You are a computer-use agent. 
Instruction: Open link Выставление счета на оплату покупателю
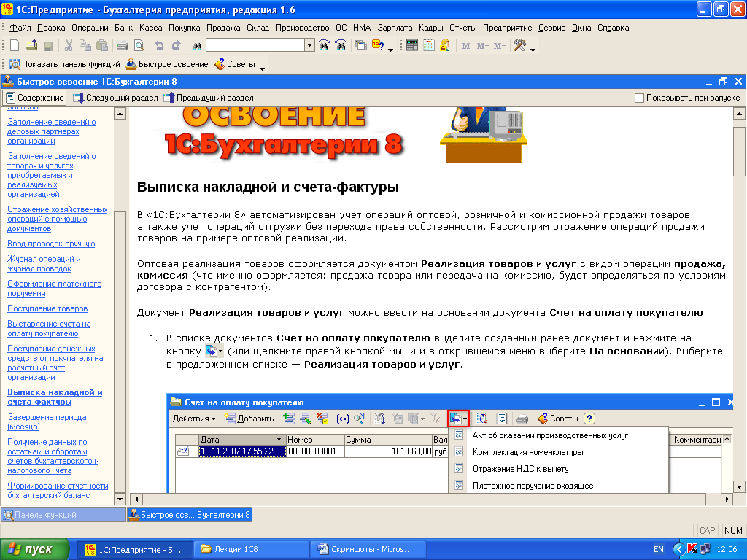tap(49, 329)
